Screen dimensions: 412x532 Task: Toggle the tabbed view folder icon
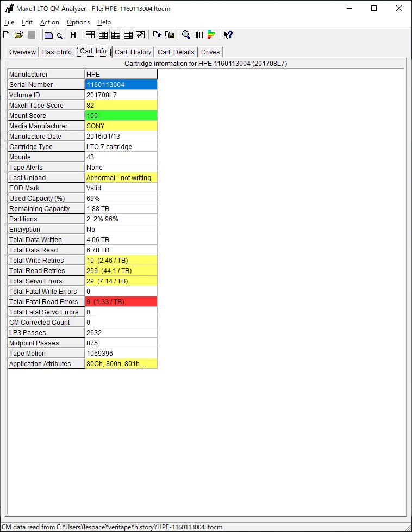point(48,35)
